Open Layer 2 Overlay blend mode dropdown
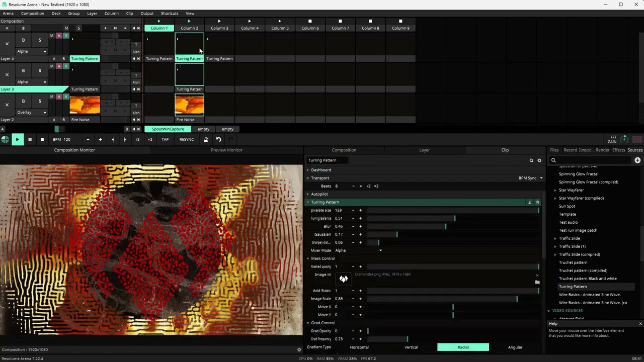 (x=32, y=112)
